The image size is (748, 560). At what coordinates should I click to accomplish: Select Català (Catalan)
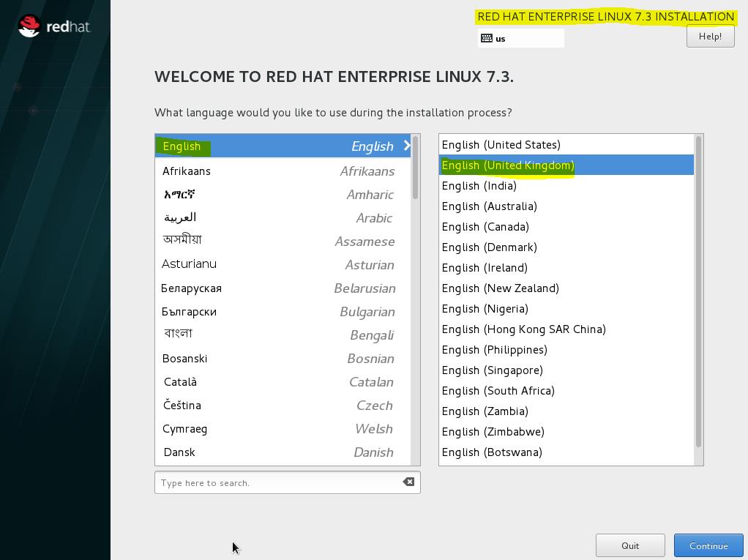coord(283,381)
